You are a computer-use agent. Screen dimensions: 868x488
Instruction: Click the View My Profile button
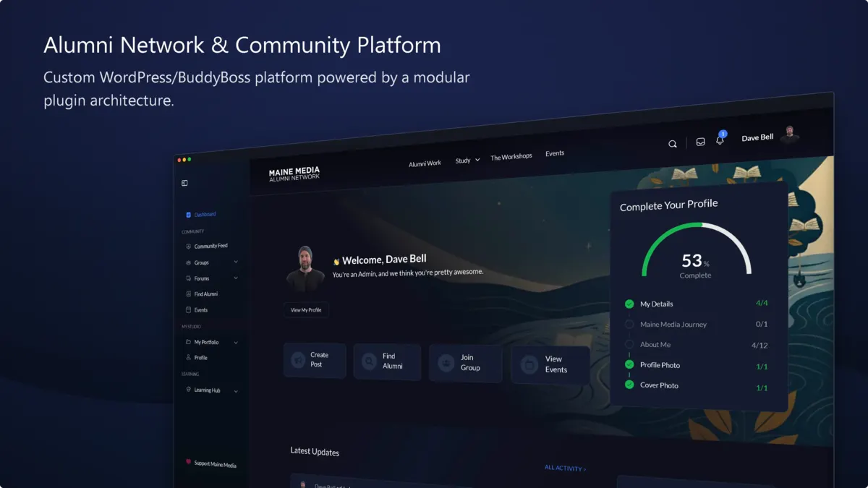tap(306, 309)
